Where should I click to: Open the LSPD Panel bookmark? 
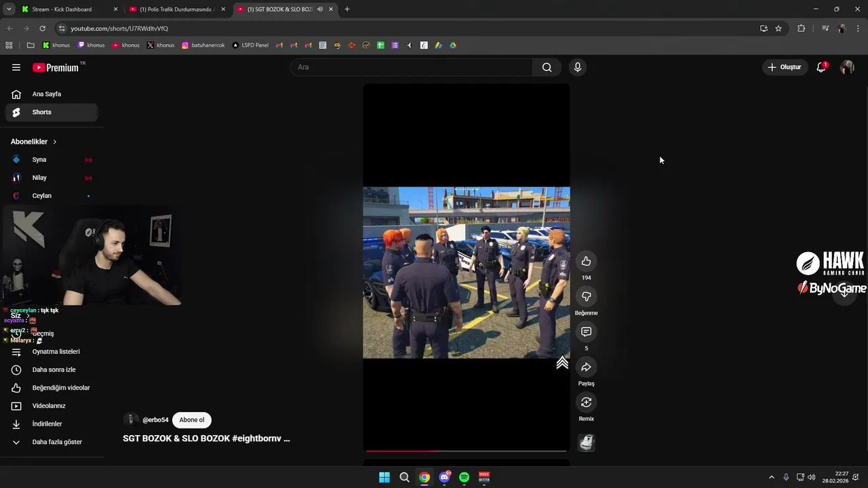click(250, 45)
